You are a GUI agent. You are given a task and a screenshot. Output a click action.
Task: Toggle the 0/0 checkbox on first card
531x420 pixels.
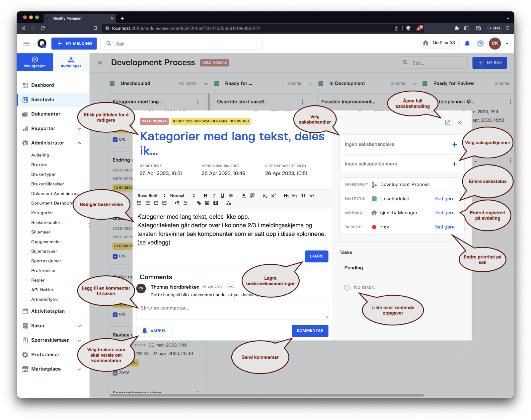pos(115,140)
